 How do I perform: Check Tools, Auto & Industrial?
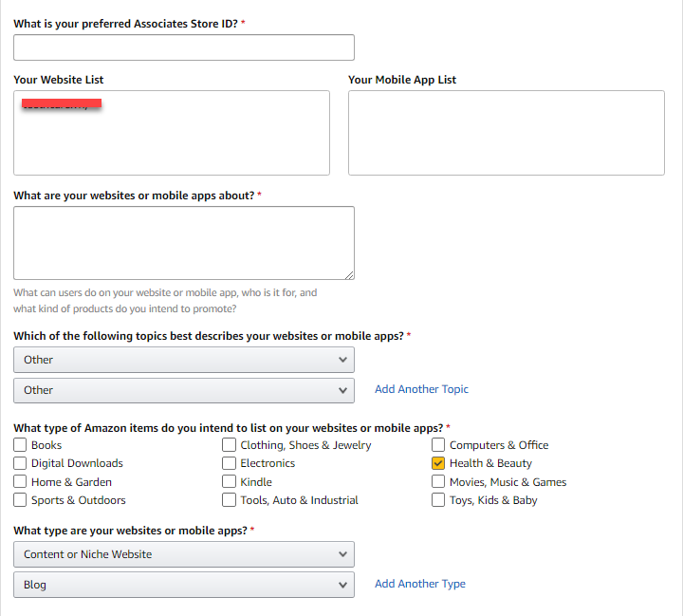(230, 500)
